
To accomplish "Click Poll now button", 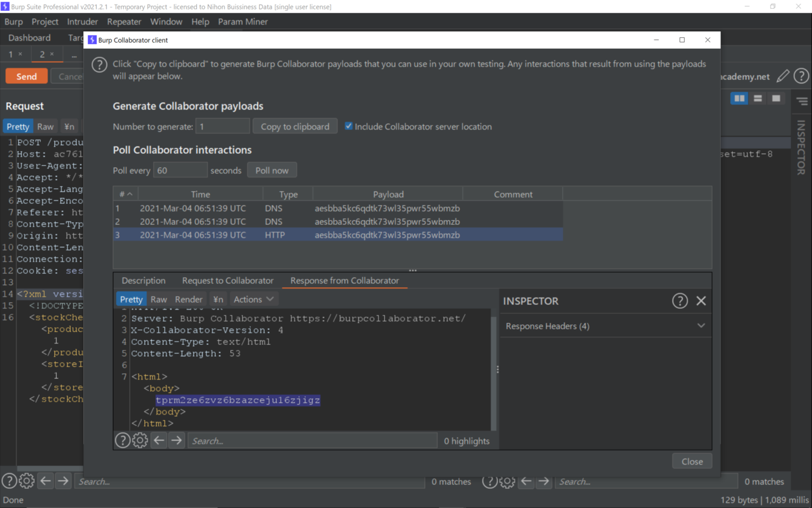I will (x=272, y=170).
